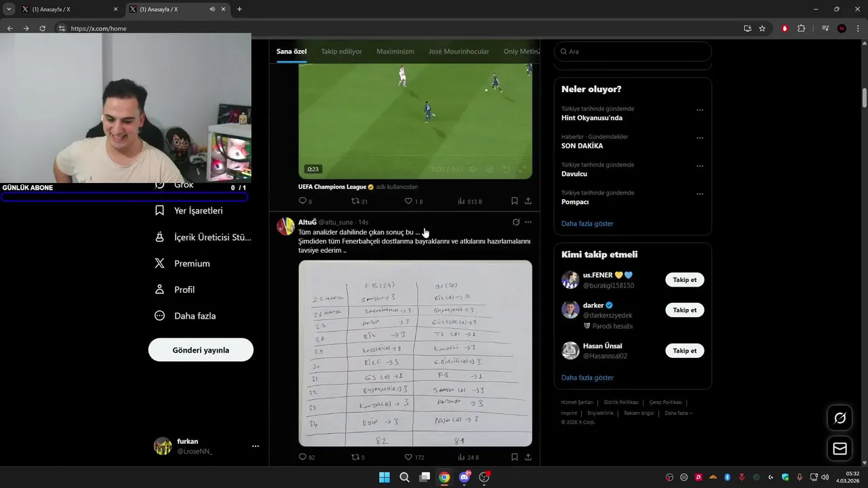The height and width of the screenshot is (488, 868).
Task: Follow darker with Takip et
Action: tap(685, 310)
